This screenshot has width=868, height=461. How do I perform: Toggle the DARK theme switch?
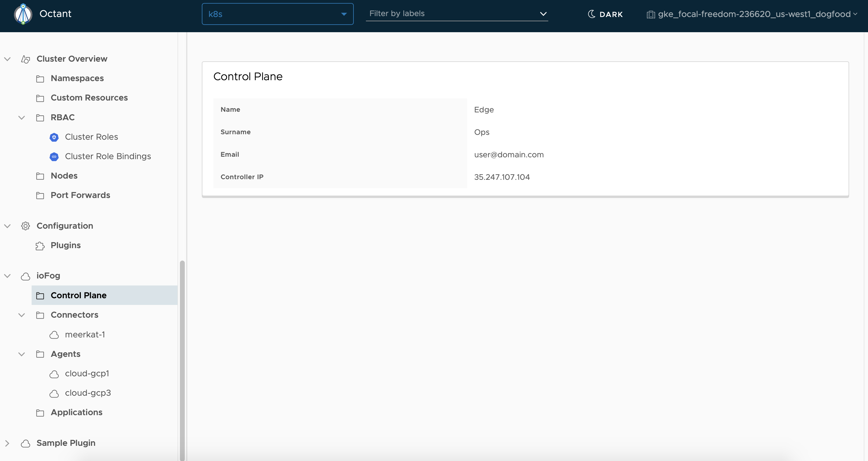click(x=605, y=14)
